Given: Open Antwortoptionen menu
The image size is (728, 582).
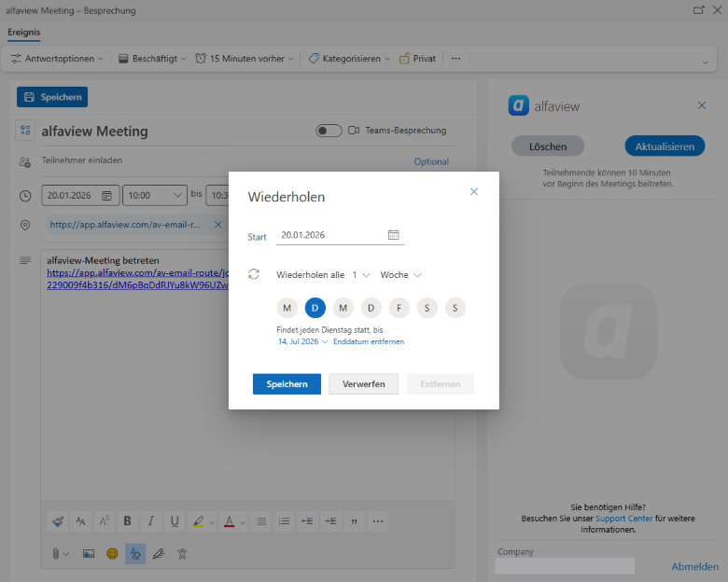Looking at the screenshot, I should (57, 59).
